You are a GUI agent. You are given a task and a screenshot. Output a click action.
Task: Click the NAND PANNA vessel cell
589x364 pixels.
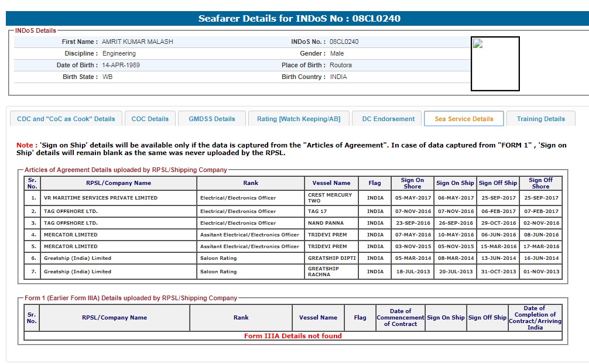(x=331, y=223)
